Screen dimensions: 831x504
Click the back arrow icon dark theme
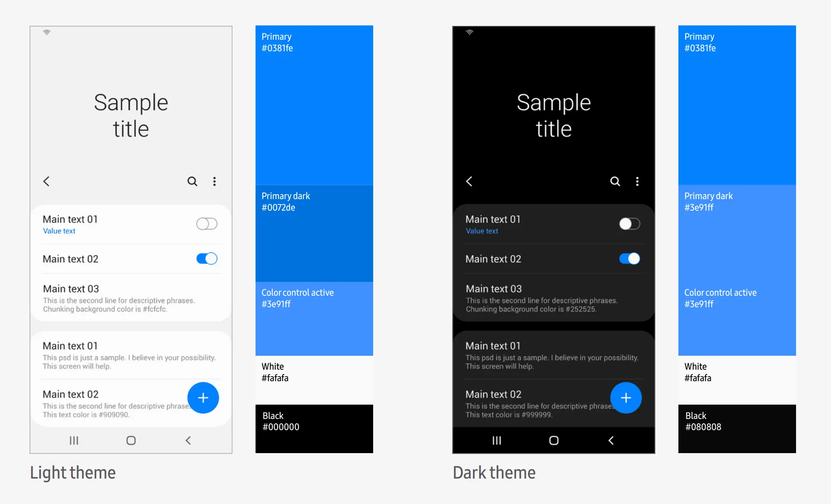[x=469, y=181]
